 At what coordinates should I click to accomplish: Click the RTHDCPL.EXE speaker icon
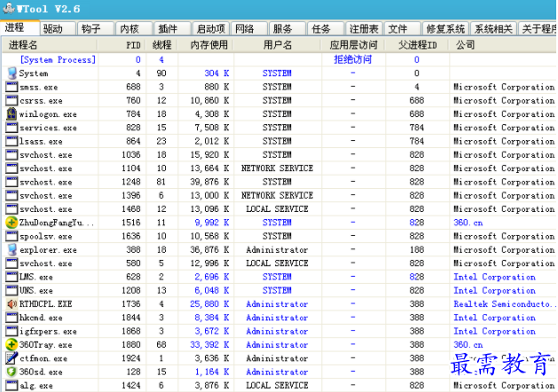12,304
